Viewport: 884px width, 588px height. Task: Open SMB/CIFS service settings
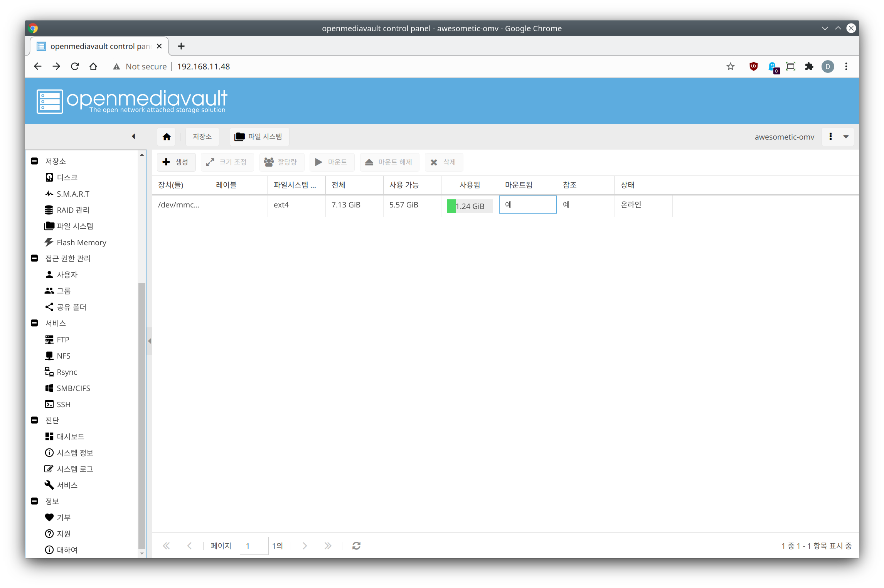(73, 388)
